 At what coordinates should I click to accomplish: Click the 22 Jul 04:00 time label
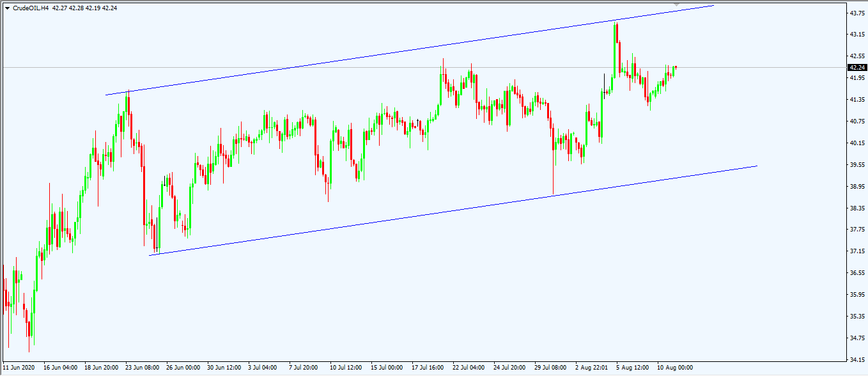click(x=470, y=368)
